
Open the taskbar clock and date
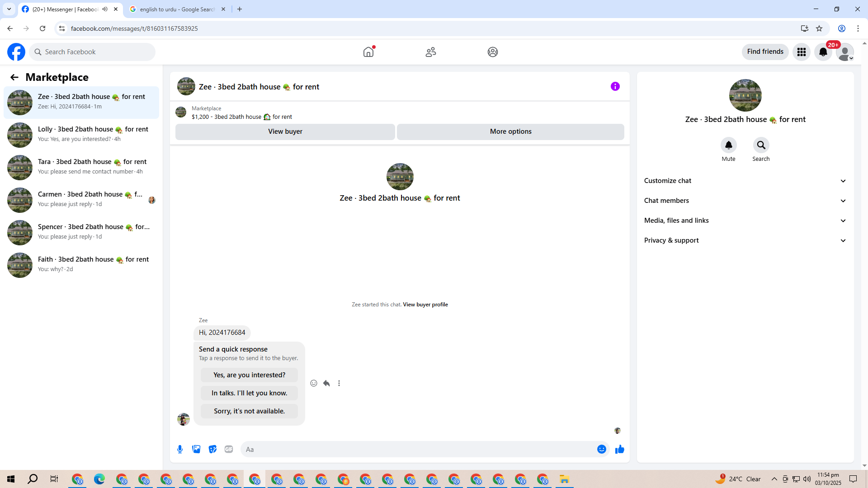828,479
